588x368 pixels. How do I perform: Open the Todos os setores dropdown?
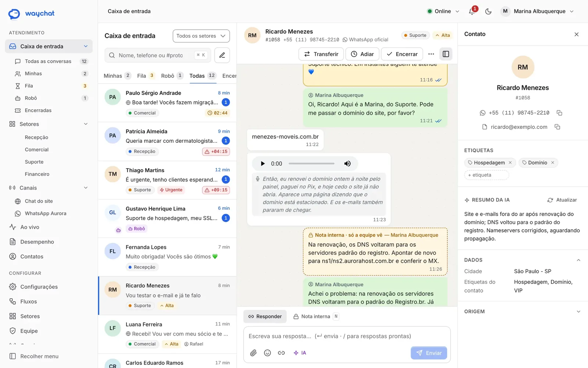tap(201, 36)
